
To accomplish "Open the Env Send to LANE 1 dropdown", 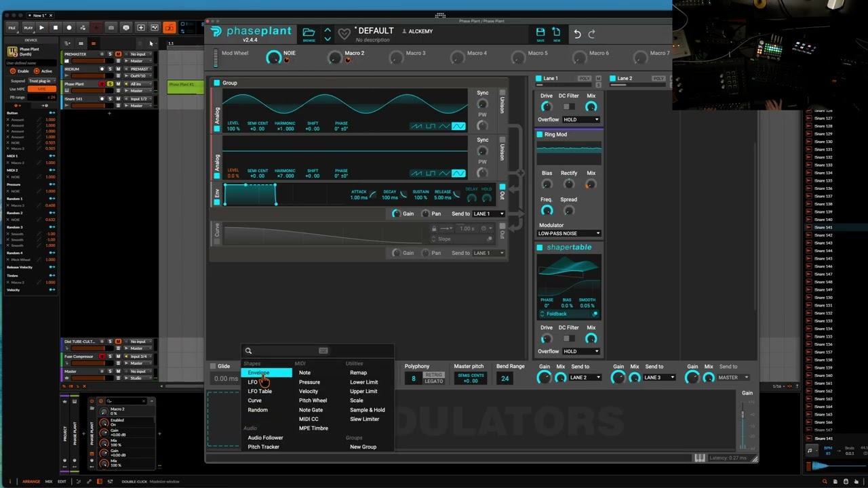I will click(488, 214).
